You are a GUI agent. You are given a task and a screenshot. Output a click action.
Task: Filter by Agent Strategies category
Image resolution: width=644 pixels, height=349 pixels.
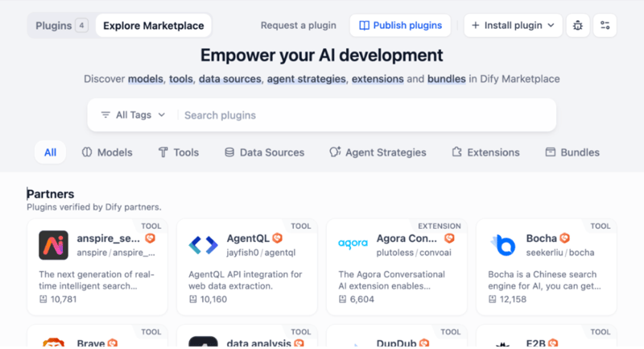[378, 152]
